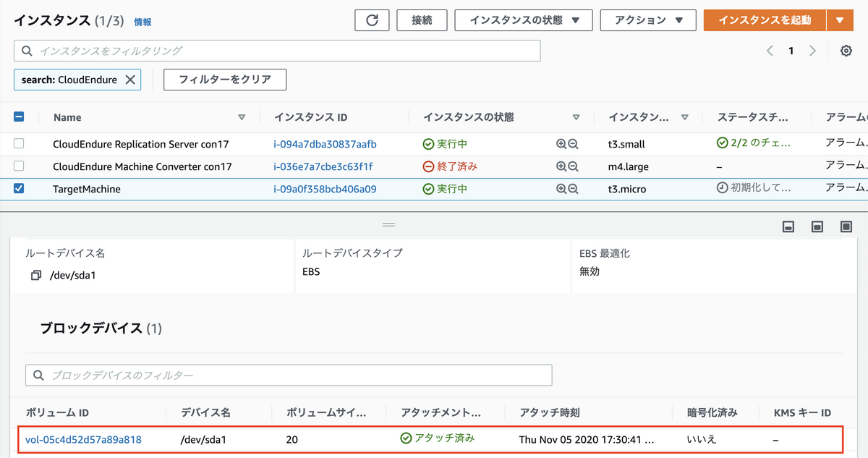Open the アクション dropdown menu
The width and height of the screenshot is (868, 458).
(x=648, y=20)
